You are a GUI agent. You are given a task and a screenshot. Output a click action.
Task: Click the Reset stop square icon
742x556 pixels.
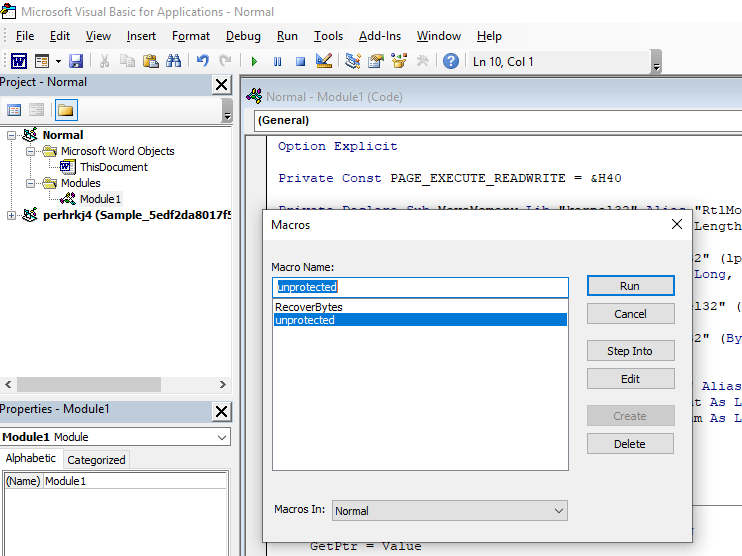pos(300,61)
